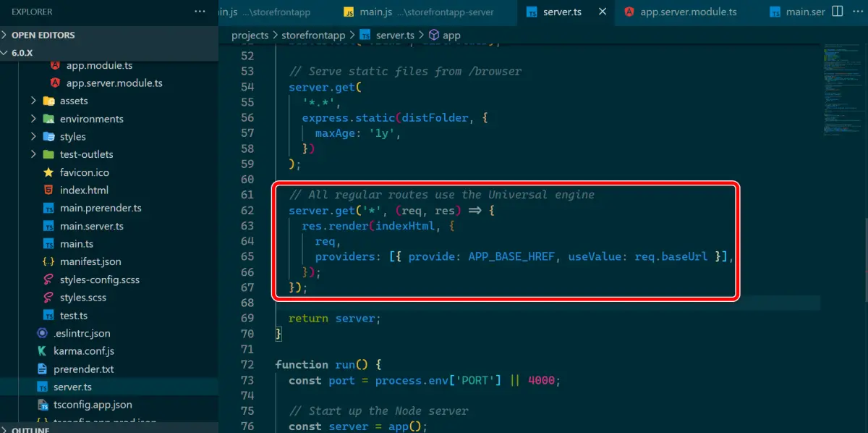
Task: Open app.module.ts in the explorer
Action: coord(99,65)
